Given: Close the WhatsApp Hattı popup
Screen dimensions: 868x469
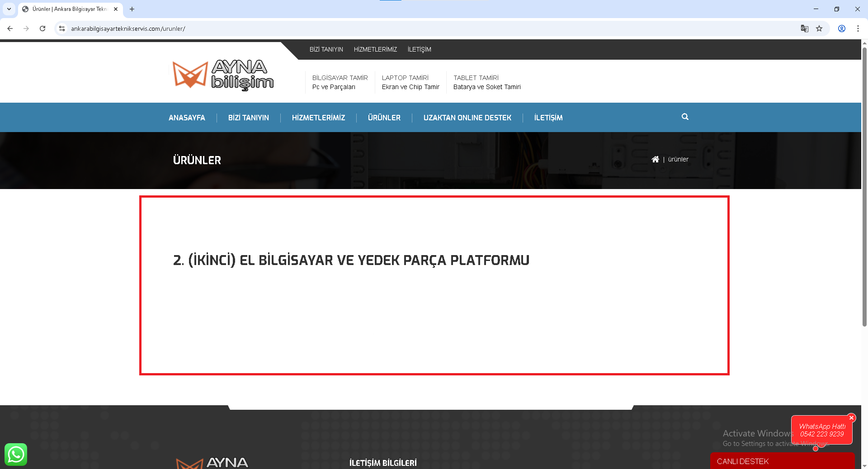Looking at the screenshot, I should (x=851, y=418).
